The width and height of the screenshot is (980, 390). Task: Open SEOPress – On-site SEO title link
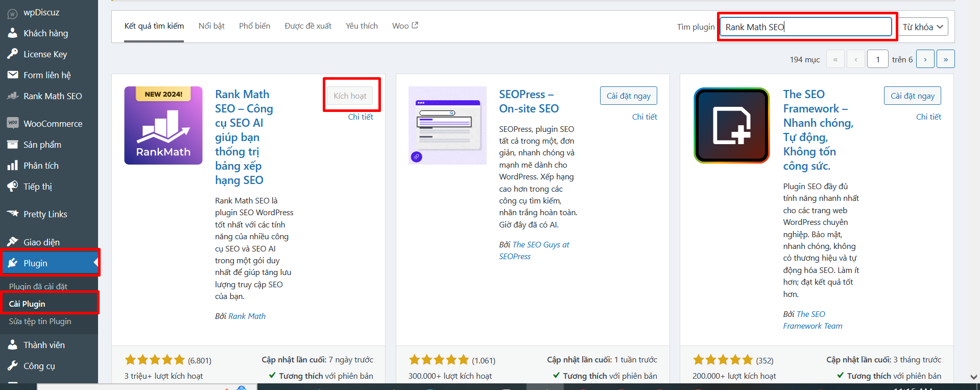(x=529, y=101)
